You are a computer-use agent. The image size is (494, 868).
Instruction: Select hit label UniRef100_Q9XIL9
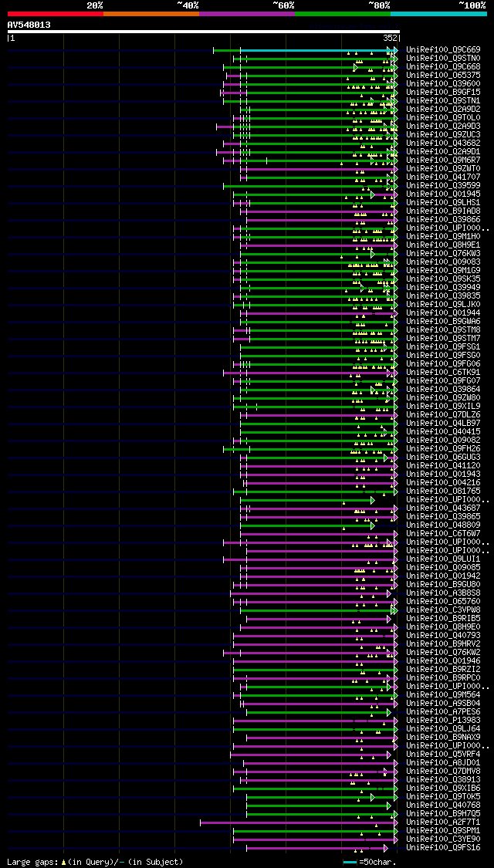coord(443,407)
